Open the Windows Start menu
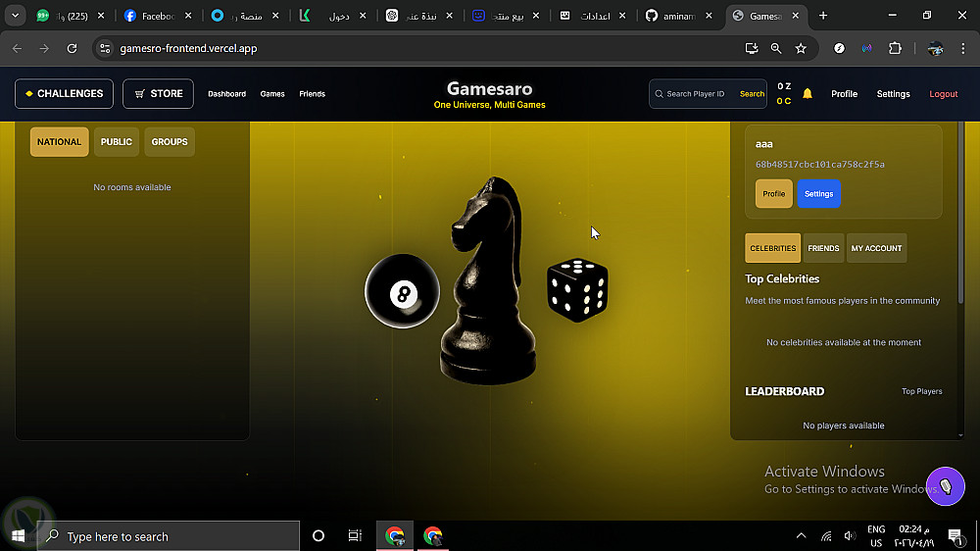The height and width of the screenshot is (551, 980). coord(18,536)
